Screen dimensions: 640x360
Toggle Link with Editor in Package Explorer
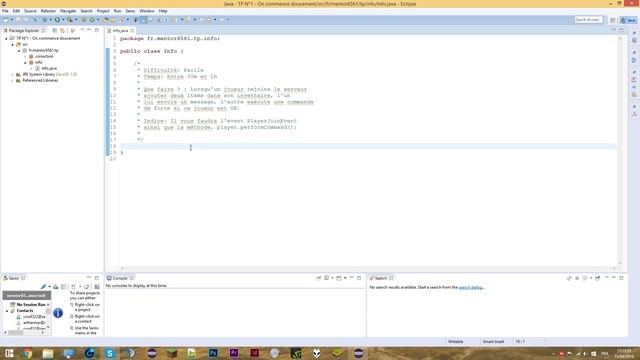62,31
